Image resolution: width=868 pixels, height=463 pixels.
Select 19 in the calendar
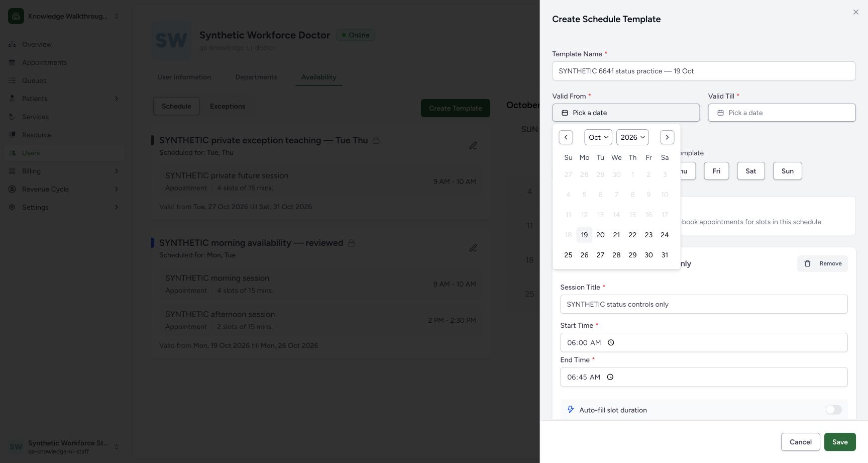(x=584, y=235)
